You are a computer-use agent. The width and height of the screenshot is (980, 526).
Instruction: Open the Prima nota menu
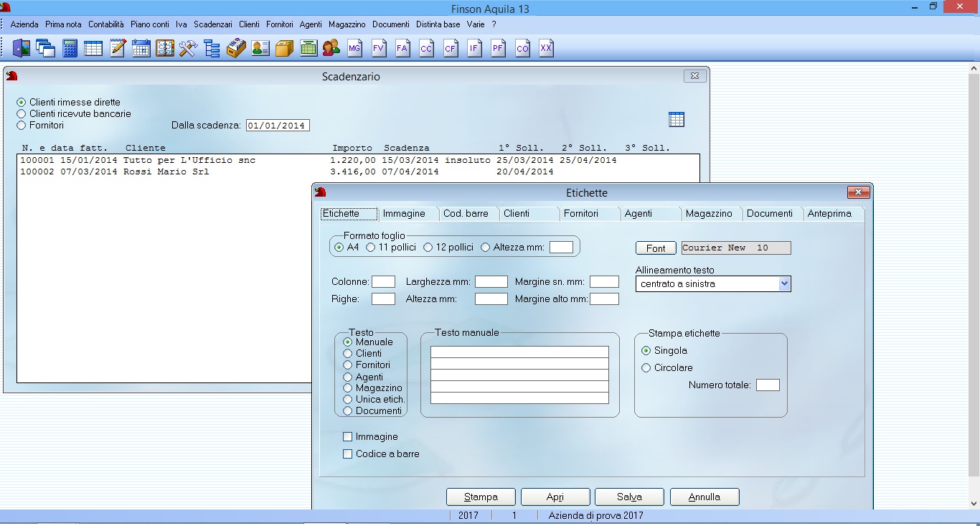63,24
